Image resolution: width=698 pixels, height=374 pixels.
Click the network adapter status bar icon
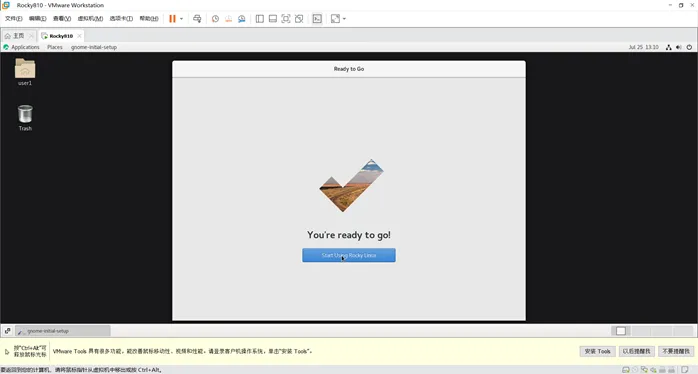pos(644,370)
